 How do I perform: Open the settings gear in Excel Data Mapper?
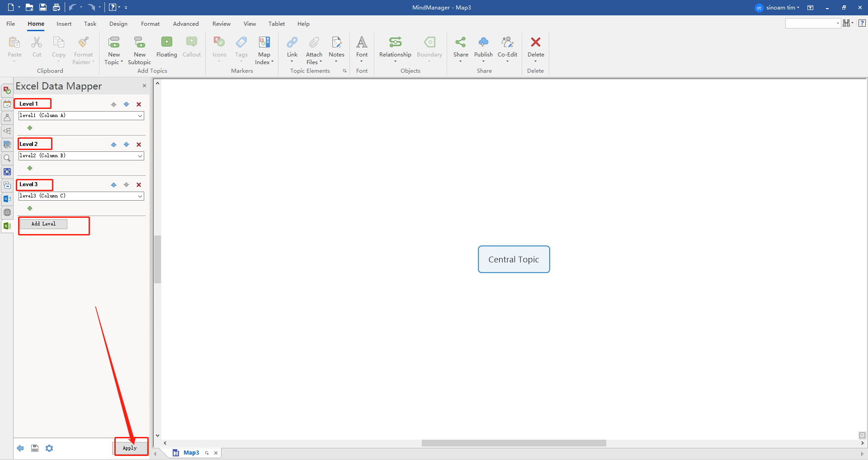(50, 448)
